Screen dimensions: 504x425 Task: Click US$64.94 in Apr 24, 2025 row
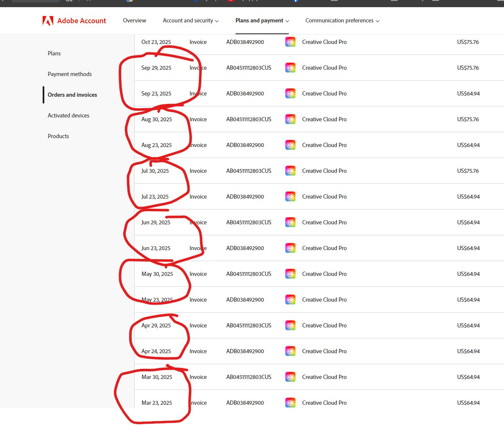pos(468,351)
